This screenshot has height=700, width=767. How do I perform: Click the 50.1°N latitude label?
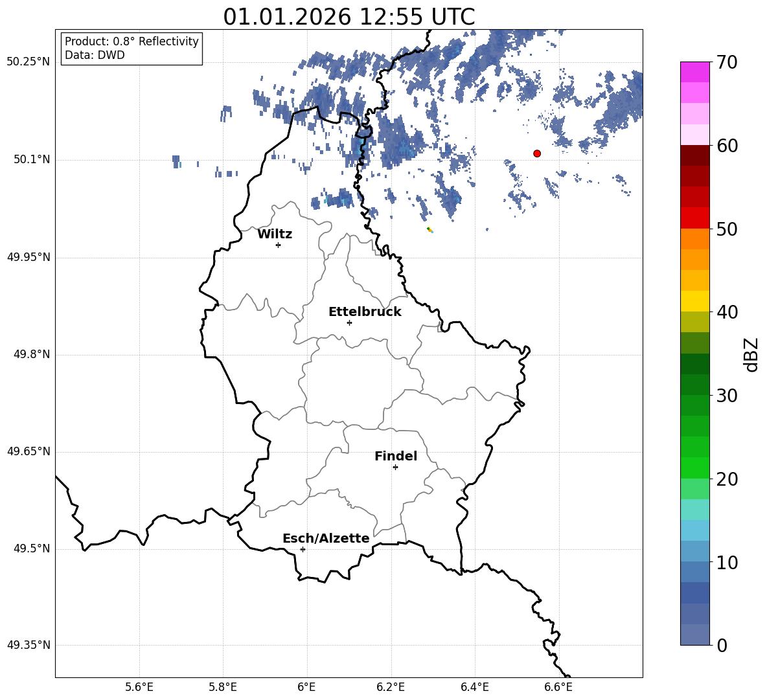click(x=32, y=160)
